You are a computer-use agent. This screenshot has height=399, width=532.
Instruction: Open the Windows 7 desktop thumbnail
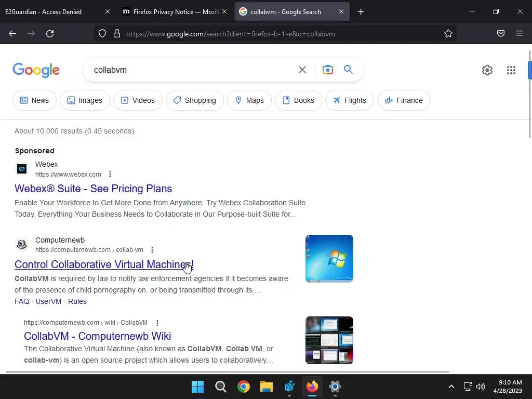coord(329,259)
